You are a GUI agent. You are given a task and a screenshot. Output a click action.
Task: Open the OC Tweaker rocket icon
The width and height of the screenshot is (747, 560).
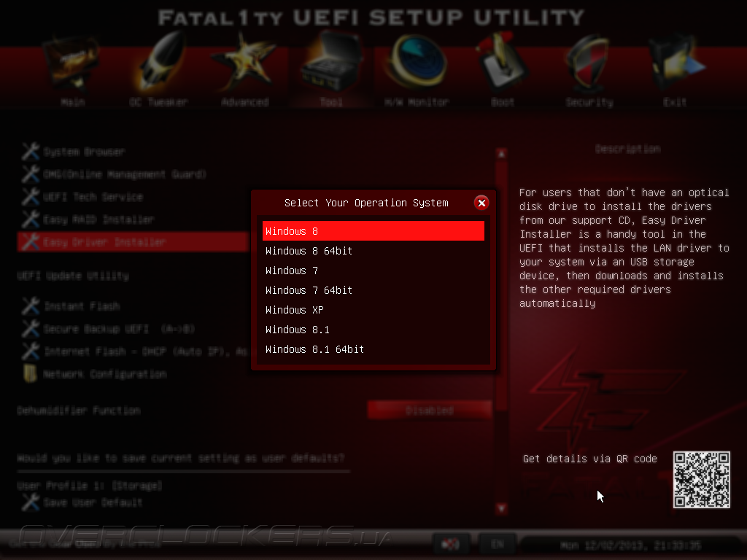tap(161, 61)
